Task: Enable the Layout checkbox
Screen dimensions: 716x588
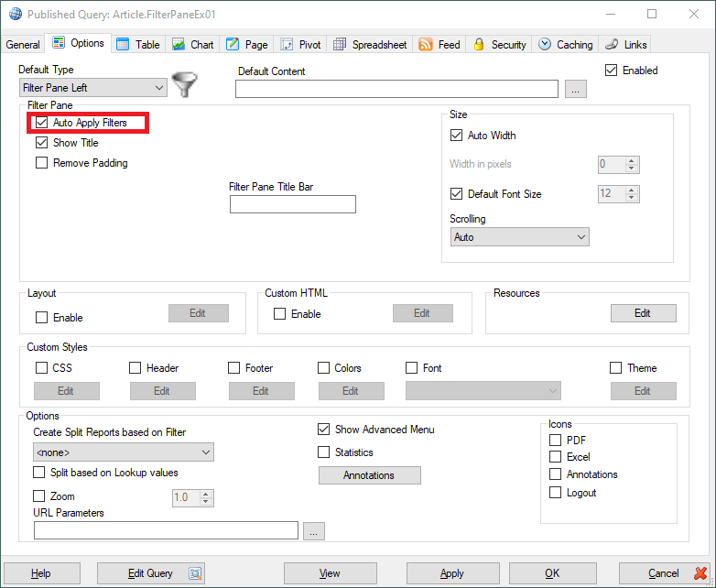Action: click(41, 317)
